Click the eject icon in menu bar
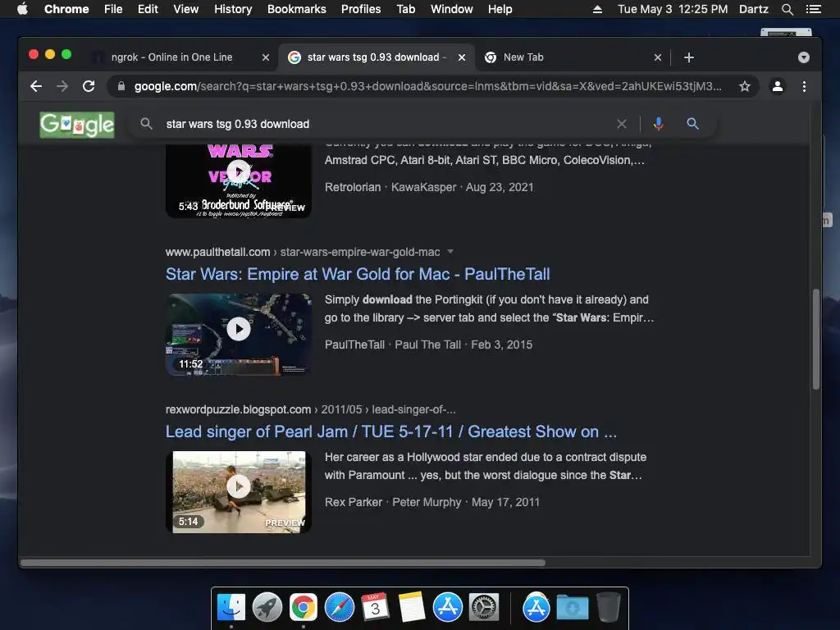840x630 pixels. [x=597, y=9]
